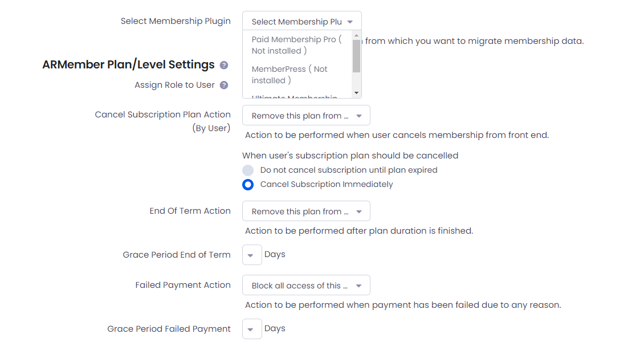Click the Cancel Subscription Immediately label text

(x=327, y=185)
